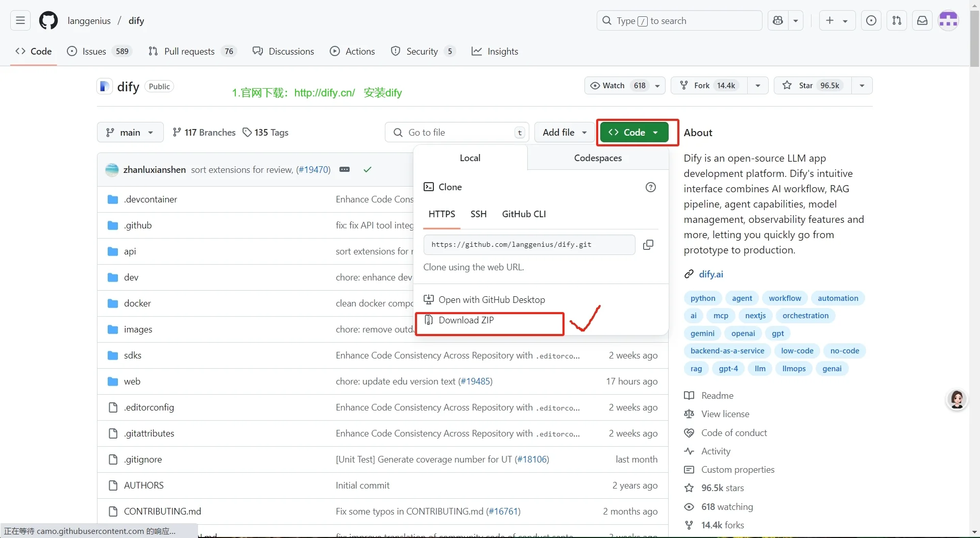Viewport: 980px width, 538px height.
Task: View 117 Branches
Action: (x=204, y=132)
